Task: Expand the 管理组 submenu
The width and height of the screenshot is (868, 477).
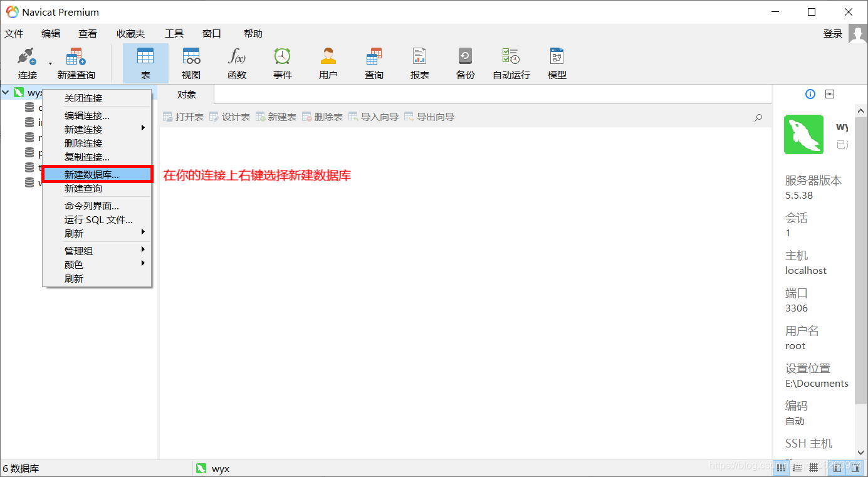Action: tap(143, 249)
